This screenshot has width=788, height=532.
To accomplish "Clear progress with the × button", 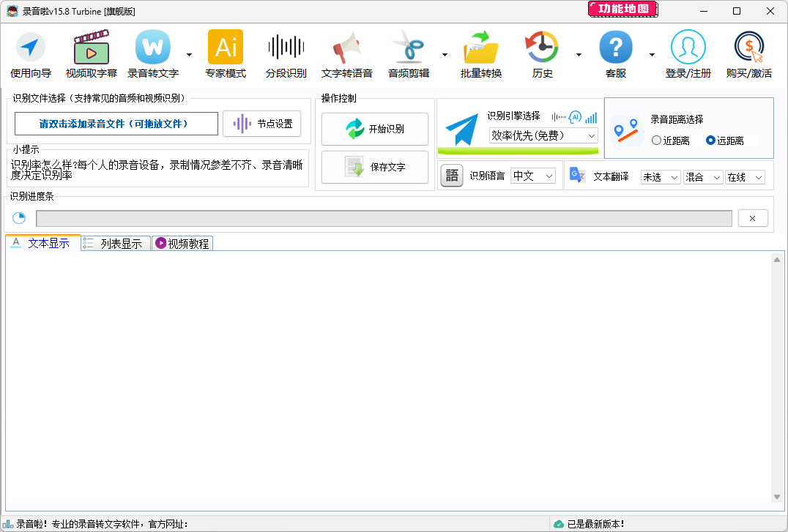I will [753, 217].
